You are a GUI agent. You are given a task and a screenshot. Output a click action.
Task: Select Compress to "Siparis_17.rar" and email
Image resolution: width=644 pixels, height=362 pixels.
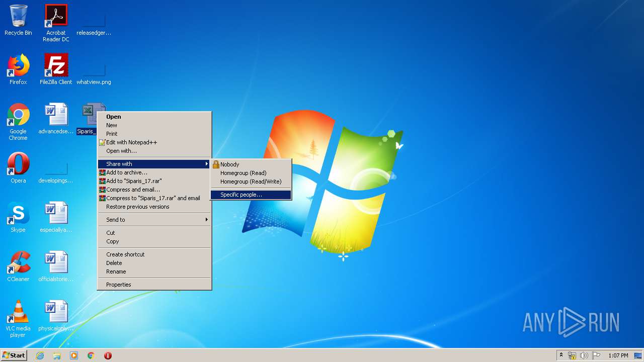coord(154,198)
